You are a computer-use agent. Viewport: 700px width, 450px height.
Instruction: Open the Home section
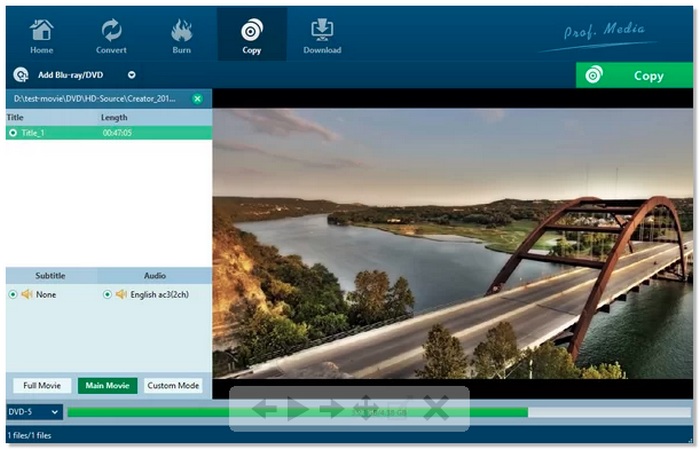(x=42, y=35)
